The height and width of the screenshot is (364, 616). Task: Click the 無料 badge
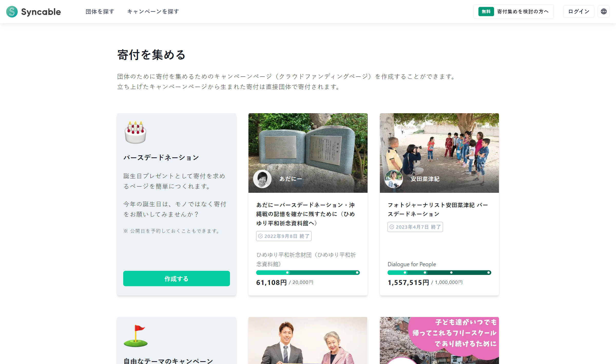[486, 12]
